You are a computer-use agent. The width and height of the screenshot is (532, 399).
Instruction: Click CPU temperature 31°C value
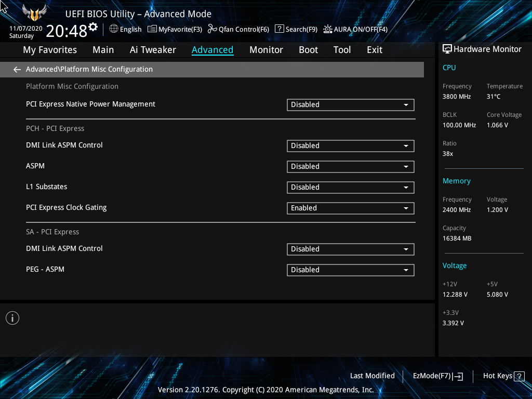pos(494,97)
